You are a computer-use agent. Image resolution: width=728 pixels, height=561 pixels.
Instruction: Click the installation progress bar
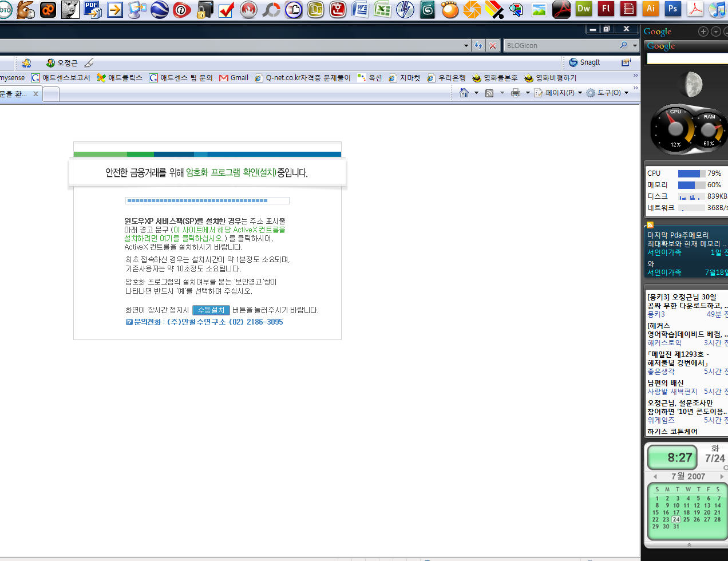pos(207,200)
